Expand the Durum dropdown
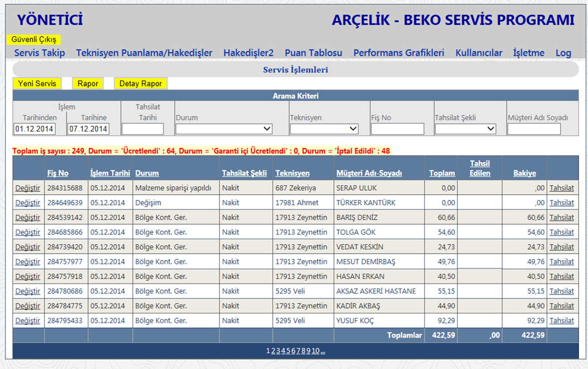The width and height of the screenshot is (588, 369). 224,129
